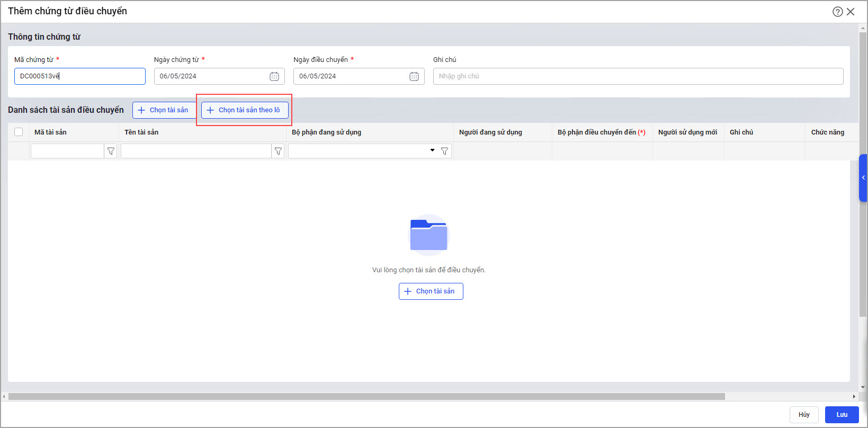
Task: Tick the select-all checkbox in table header
Action: [x=19, y=132]
